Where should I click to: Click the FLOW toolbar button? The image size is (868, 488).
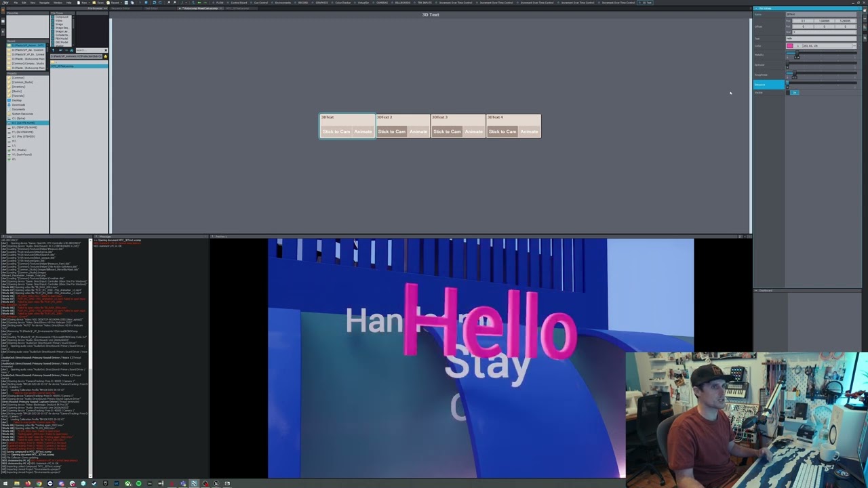tap(218, 3)
